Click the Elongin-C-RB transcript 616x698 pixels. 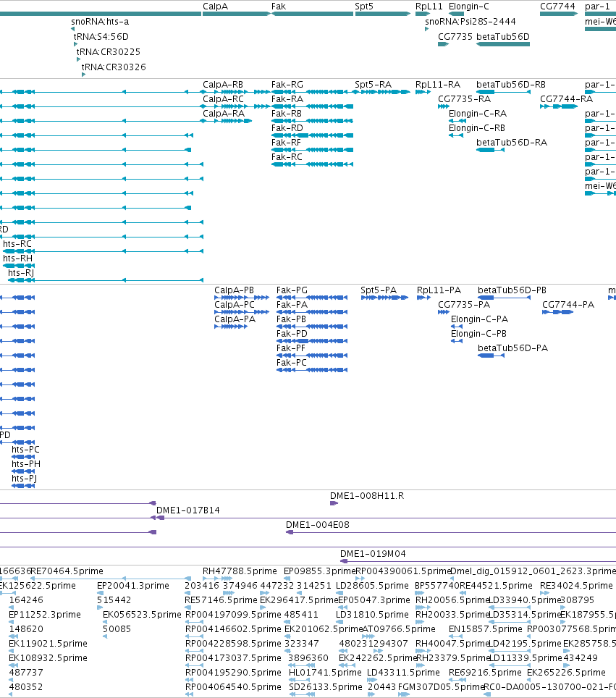pyautogui.click(x=456, y=135)
